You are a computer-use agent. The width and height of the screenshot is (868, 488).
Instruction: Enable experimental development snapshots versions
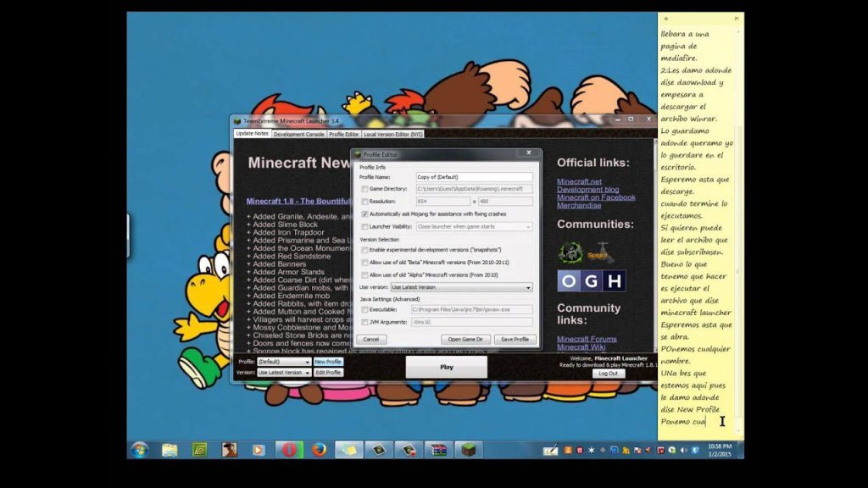[364, 249]
